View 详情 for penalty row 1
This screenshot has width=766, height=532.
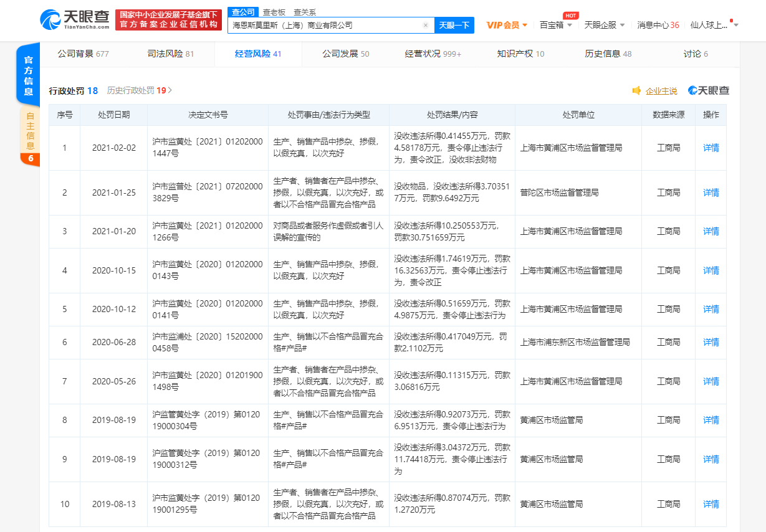(711, 148)
